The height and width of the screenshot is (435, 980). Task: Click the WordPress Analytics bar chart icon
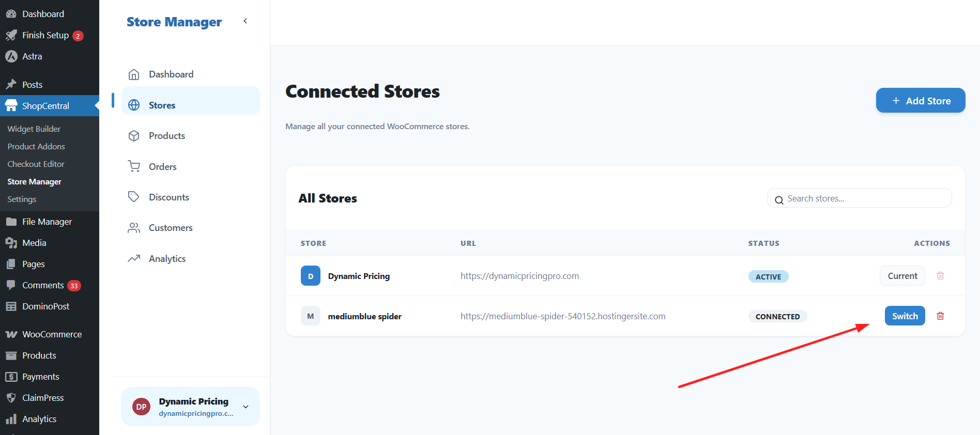coord(11,419)
